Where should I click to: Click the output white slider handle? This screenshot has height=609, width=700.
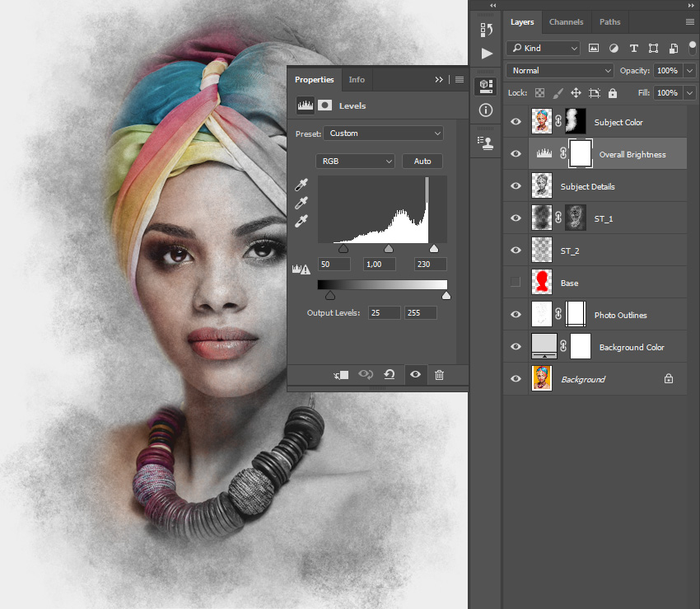click(x=446, y=295)
